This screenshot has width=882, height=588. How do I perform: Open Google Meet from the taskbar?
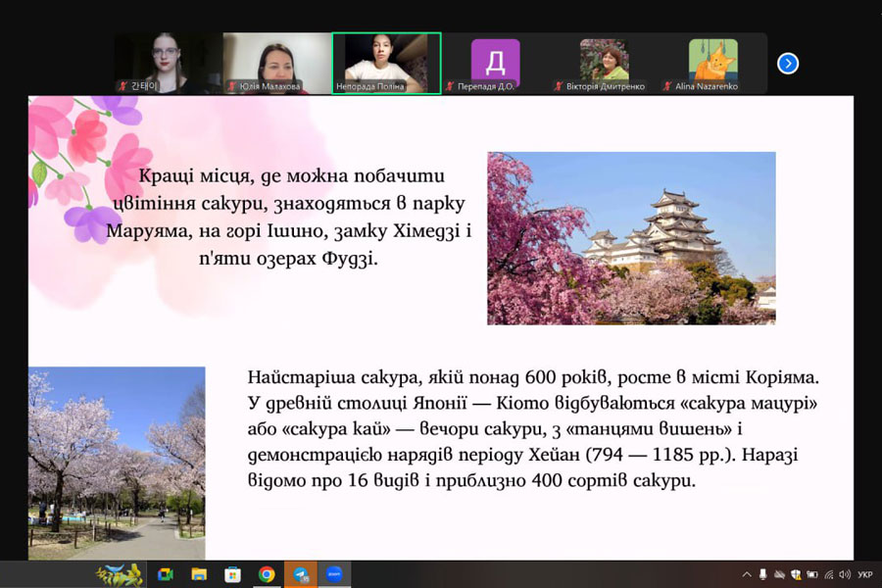165,574
